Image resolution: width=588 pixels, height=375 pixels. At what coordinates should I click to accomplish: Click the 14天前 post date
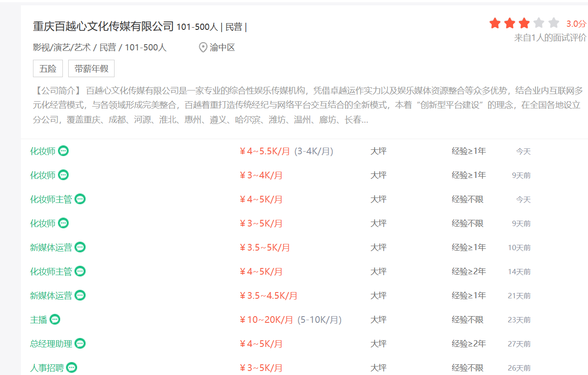[x=519, y=272]
